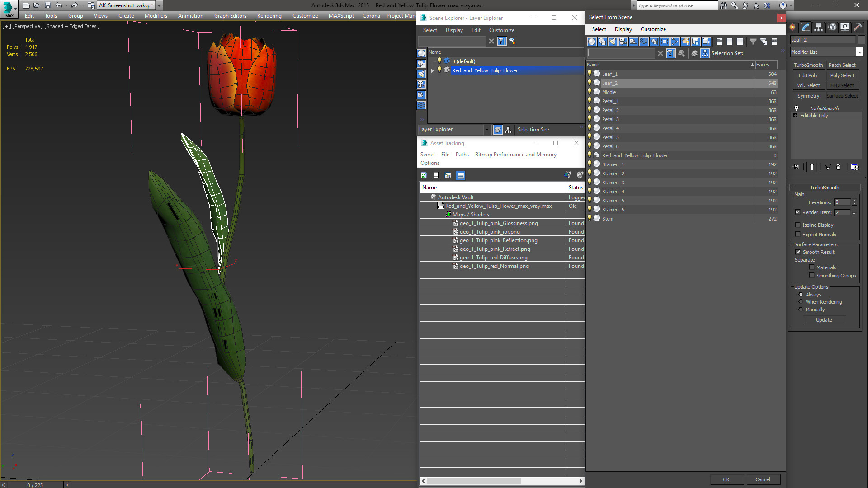Screen dimensions: 868x488
Task: Toggle geometry display filter in Select From Scene
Action: point(591,42)
